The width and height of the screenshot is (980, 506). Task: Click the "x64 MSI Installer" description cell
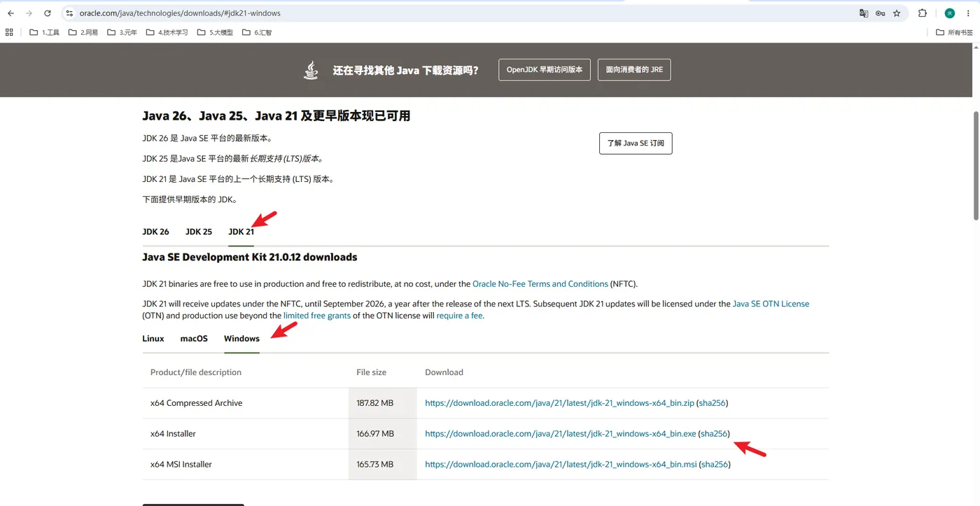[245, 465]
